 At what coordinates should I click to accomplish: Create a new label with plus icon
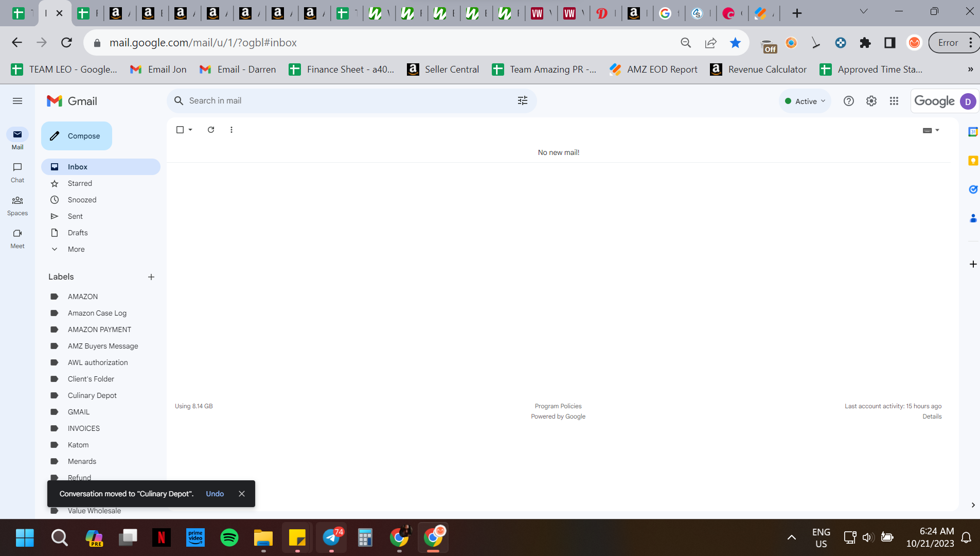pyautogui.click(x=151, y=277)
